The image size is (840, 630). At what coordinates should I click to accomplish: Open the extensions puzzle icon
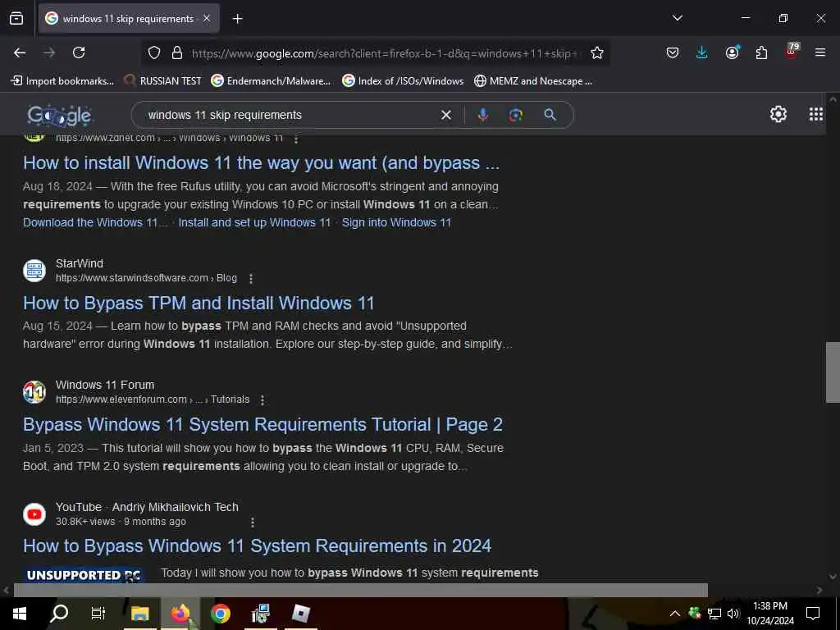pos(761,52)
